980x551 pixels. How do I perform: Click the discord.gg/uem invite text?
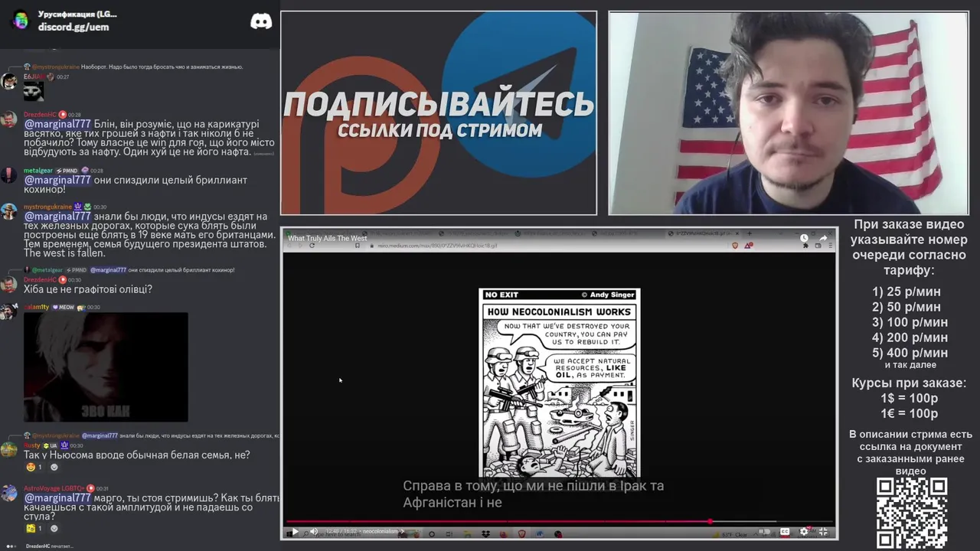tap(73, 27)
